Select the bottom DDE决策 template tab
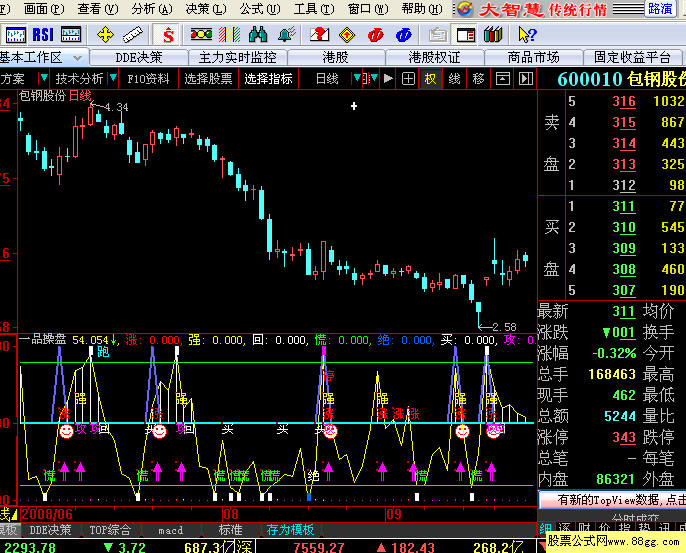This screenshot has height=553, width=686. pos(50,530)
